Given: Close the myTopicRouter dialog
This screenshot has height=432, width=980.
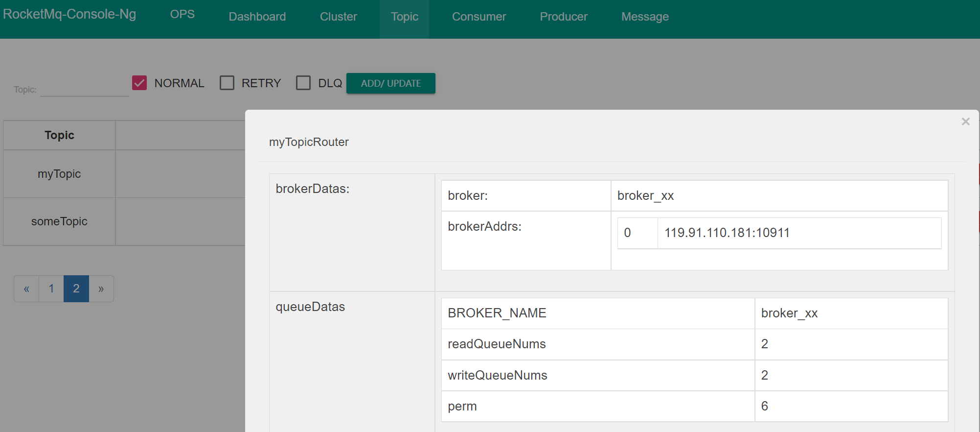Looking at the screenshot, I should tap(965, 121).
